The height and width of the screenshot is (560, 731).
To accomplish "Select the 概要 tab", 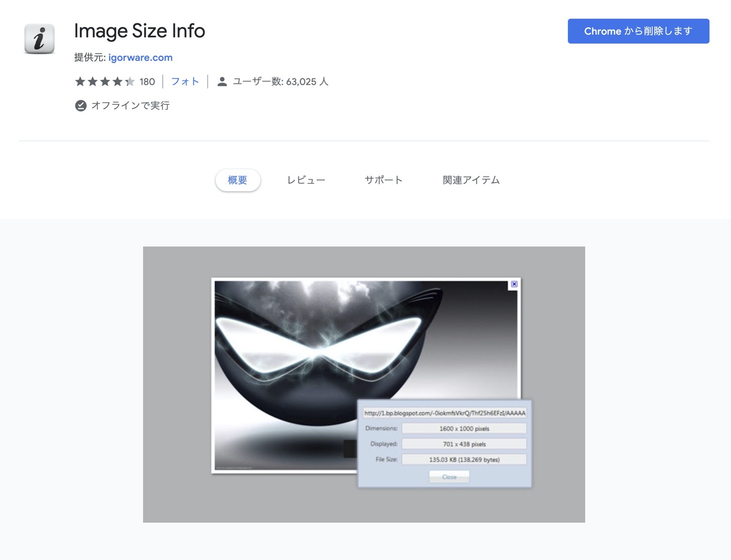I will point(237,180).
